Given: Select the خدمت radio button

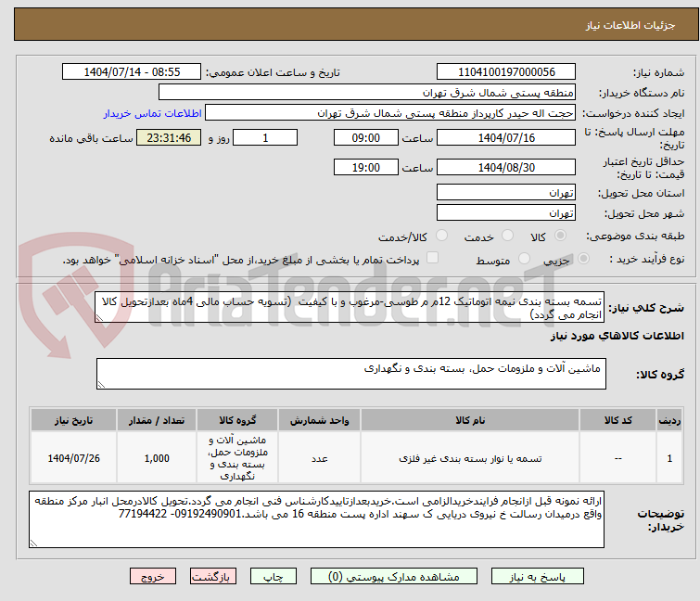Looking at the screenshot, I should (x=507, y=237).
